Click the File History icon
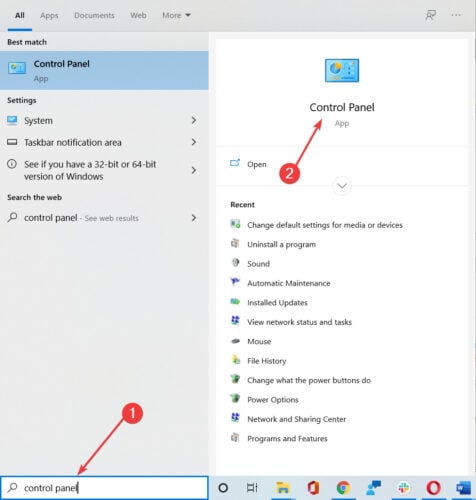Screen dimensions: 476x500 pos(236,360)
